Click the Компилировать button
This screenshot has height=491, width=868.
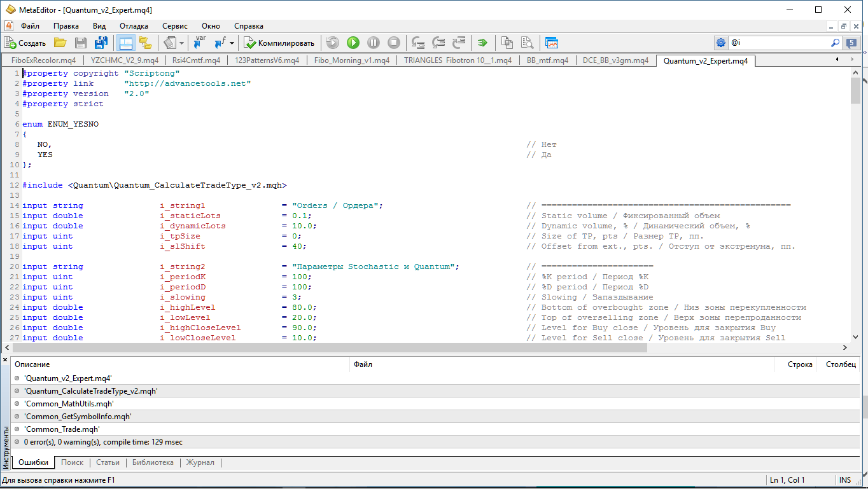point(279,43)
